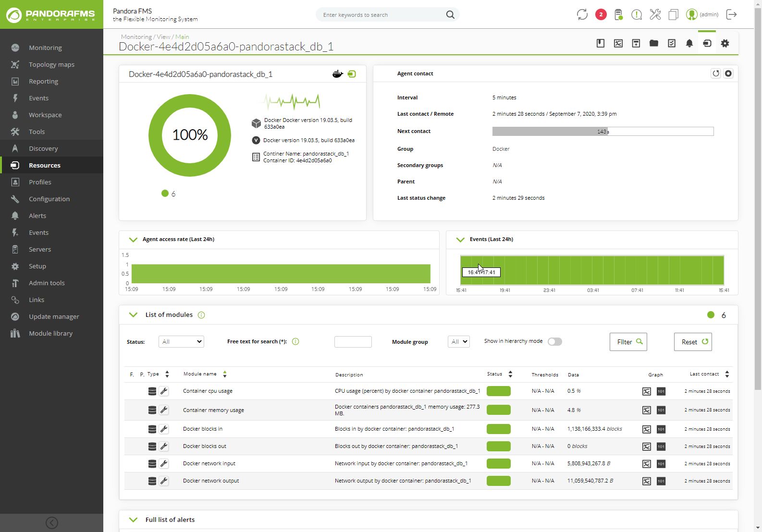The image size is (762, 532).
Task: Click the Reset button
Action: (x=693, y=342)
